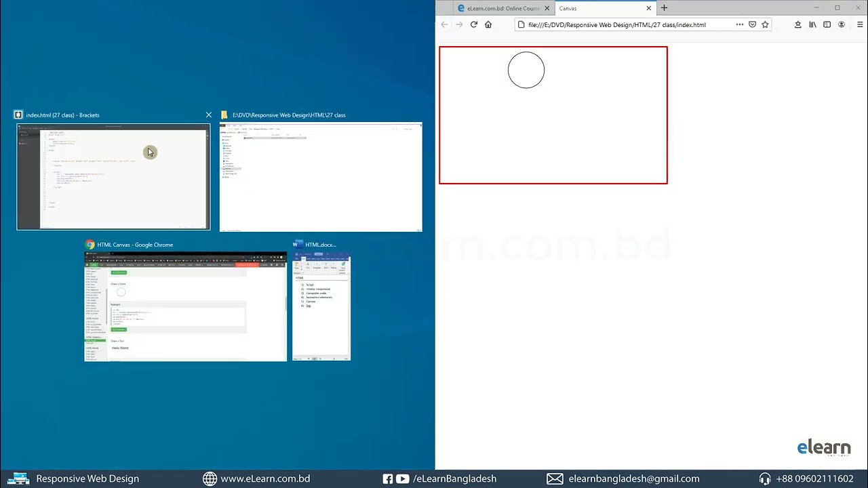The image size is (868, 488).
Task: Close the Canvas tab
Action: click(x=648, y=8)
